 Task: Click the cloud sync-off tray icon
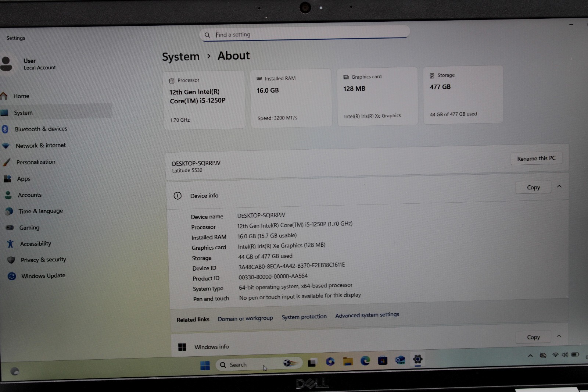pos(543,355)
